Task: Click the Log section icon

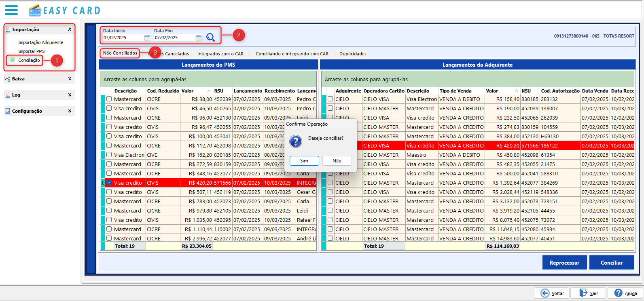Action: pyautogui.click(x=8, y=95)
